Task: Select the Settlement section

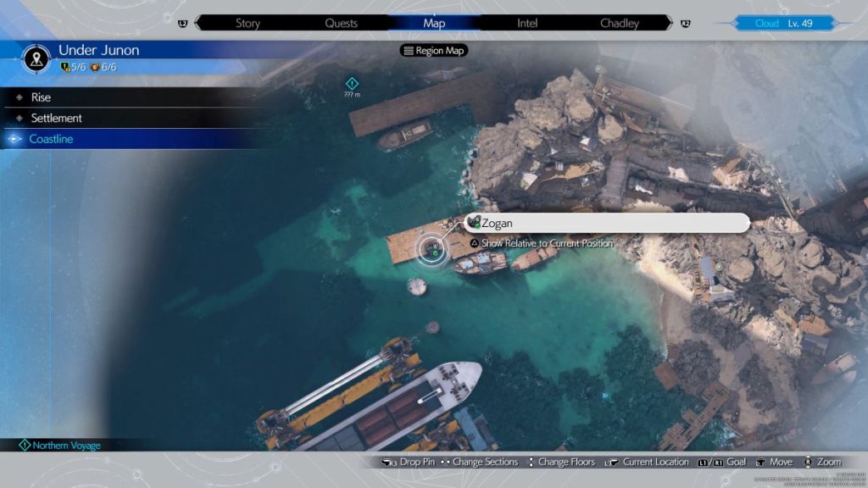Action: [x=56, y=119]
